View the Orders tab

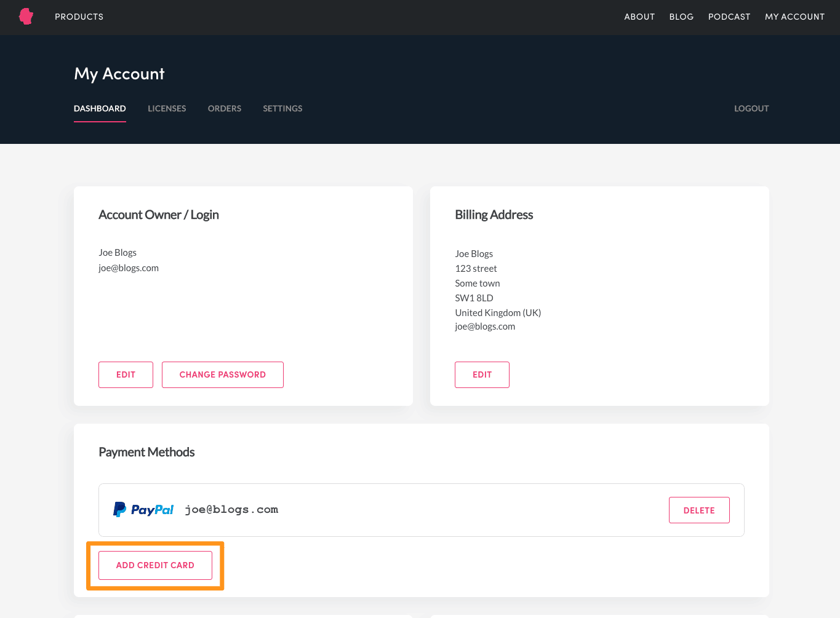click(x=225, y=108)
